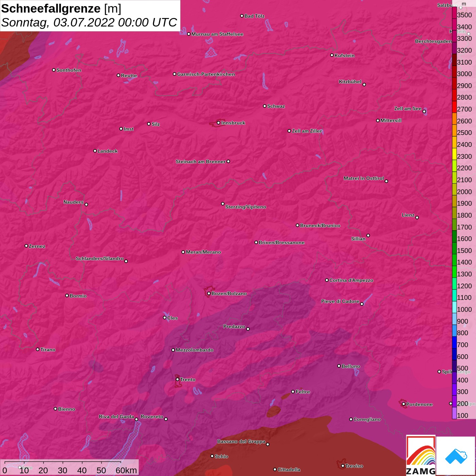Click the Pordenone marker dot
This screenshot has width=476, height=476.
(x=404, y=404)
